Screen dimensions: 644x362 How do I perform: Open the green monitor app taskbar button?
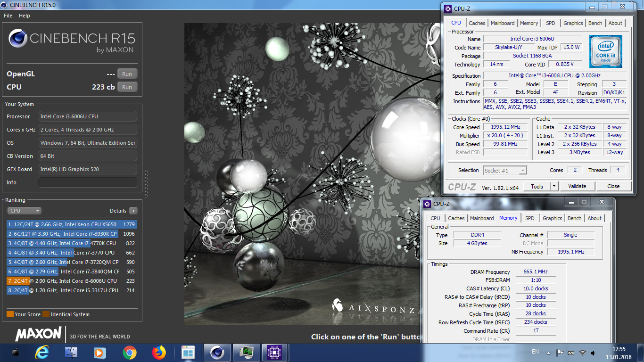[x=246, y=352]
